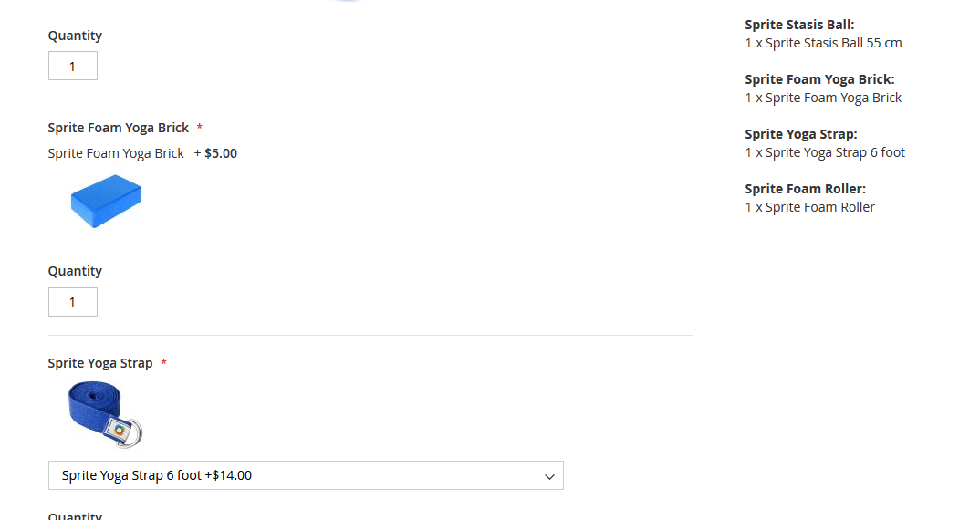Click the +$5.00 price for the yoga brick

[x=220, y=153]
